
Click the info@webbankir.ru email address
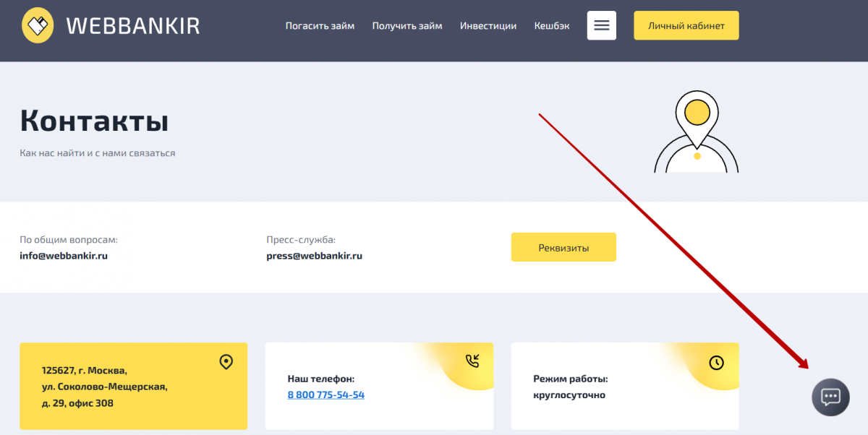tap(64, 256)
